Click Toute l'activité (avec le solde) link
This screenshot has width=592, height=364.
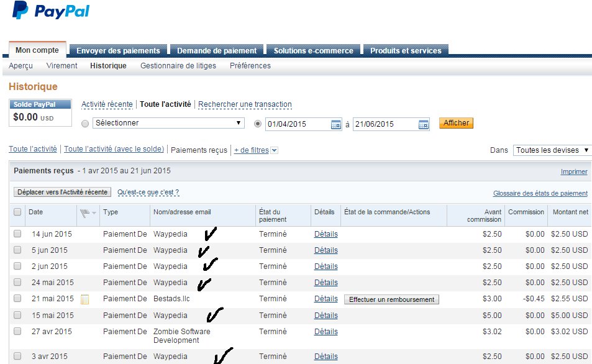click(x=114, y=149)
